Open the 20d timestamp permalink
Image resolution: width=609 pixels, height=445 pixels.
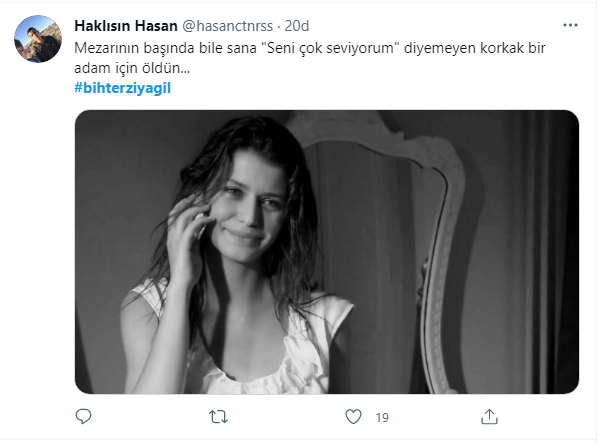(x=297, y=26)
